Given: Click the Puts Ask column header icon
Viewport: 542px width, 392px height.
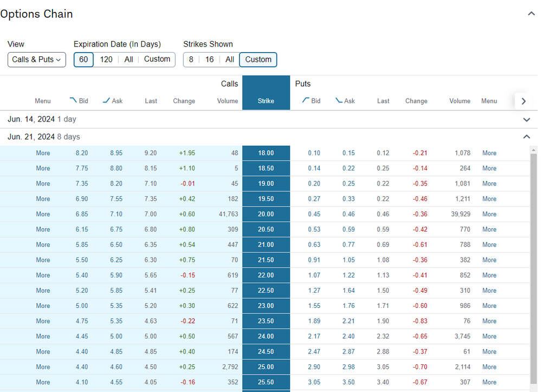Looking at the screenshot, I should (x=339, y=100).
